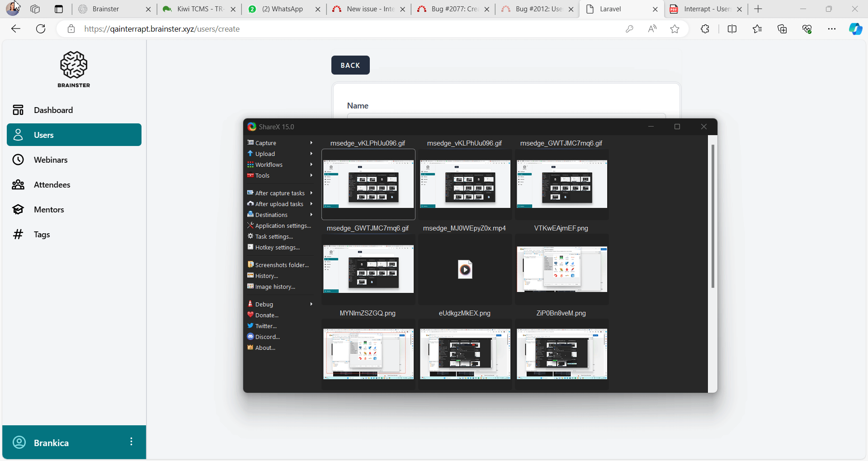Screen dimensions: 868x461
Task: Switch to the Kiwi TCMS browser tab
Action: pyautogui.click(x=199, y=9)
